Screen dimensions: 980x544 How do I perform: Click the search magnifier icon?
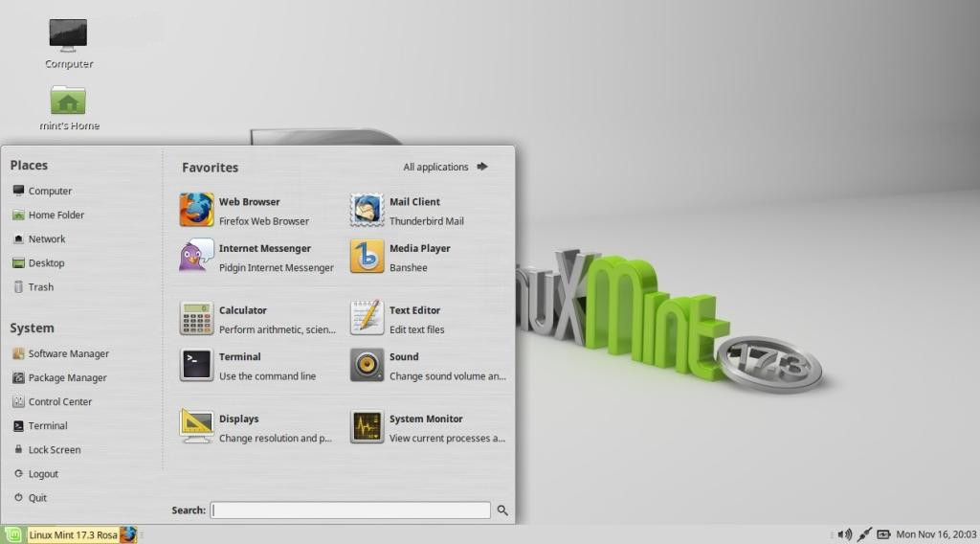pyautogui.click(x=501, y=510)
